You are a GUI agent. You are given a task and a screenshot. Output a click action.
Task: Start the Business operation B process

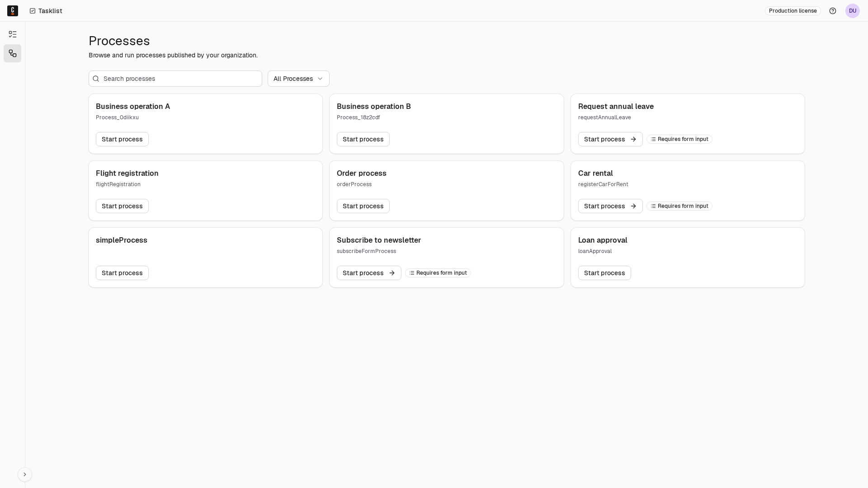tap(363, 139)
